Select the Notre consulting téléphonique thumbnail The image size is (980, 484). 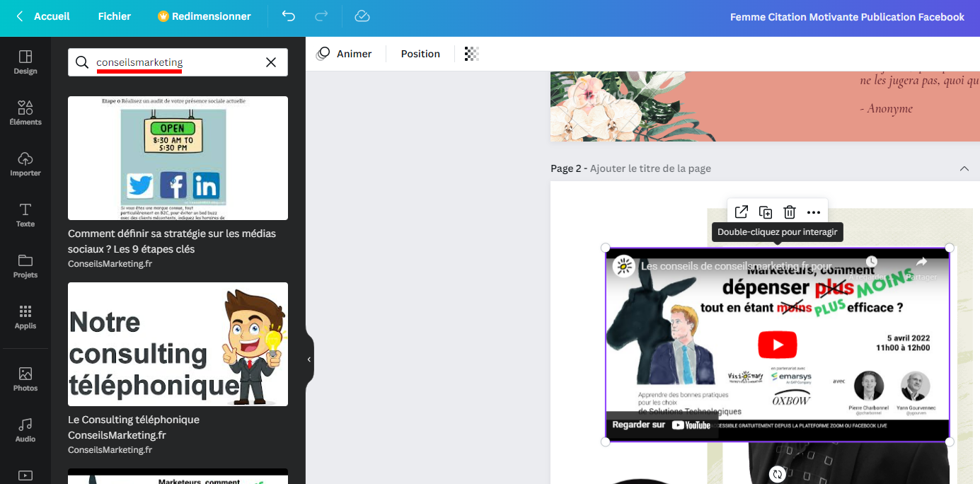click(178, 344)
